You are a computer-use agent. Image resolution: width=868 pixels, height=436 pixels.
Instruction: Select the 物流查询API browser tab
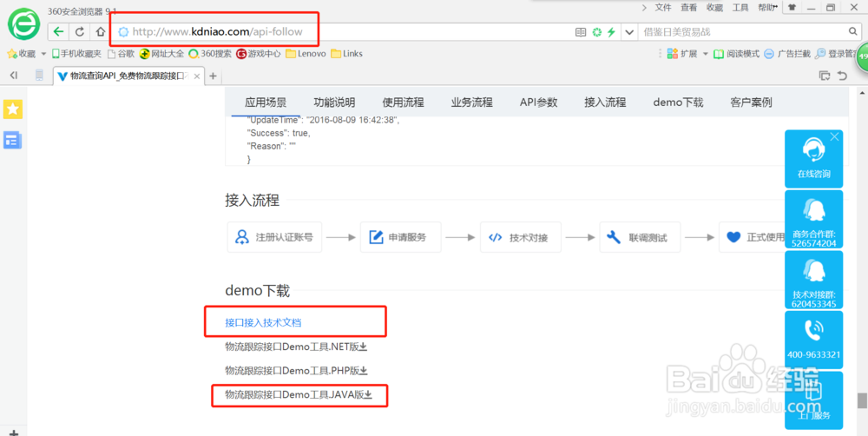(129, 76)
